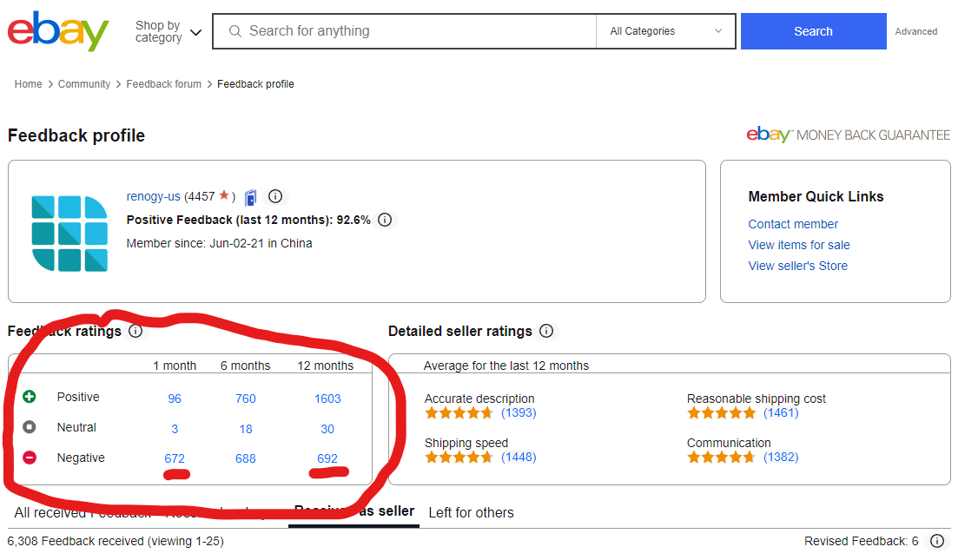The image size is (978, 560).
Task: Click the search magnifier icon
Action: [235, 31]
